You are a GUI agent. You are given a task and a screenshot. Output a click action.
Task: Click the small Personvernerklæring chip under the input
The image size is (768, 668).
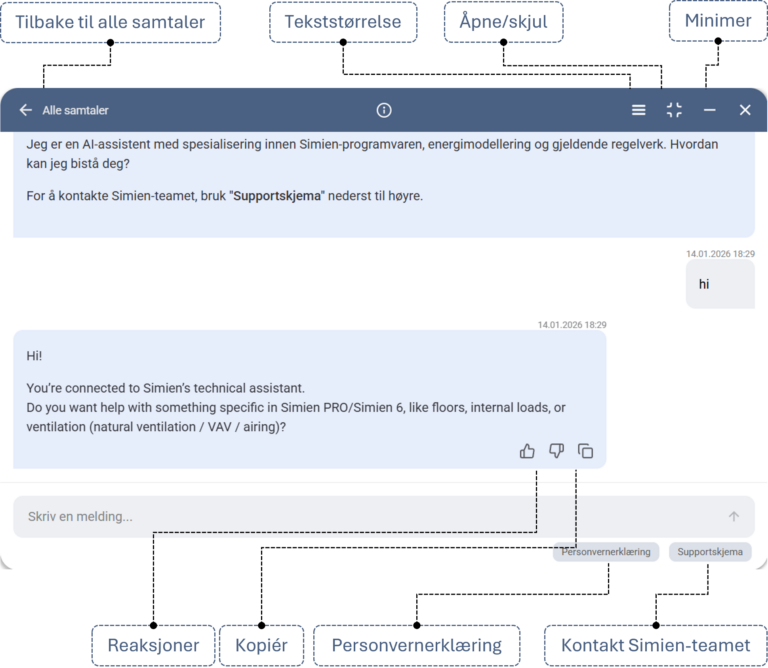606,552
